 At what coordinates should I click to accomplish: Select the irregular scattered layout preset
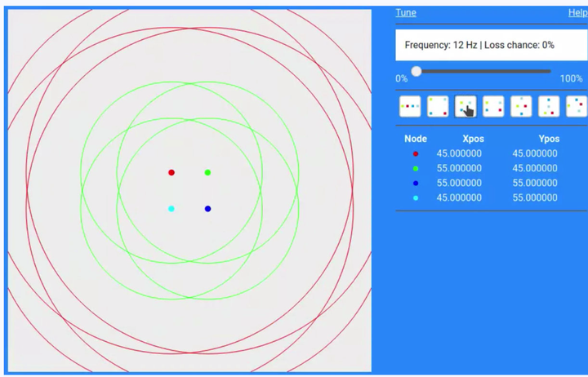[577, 106]
